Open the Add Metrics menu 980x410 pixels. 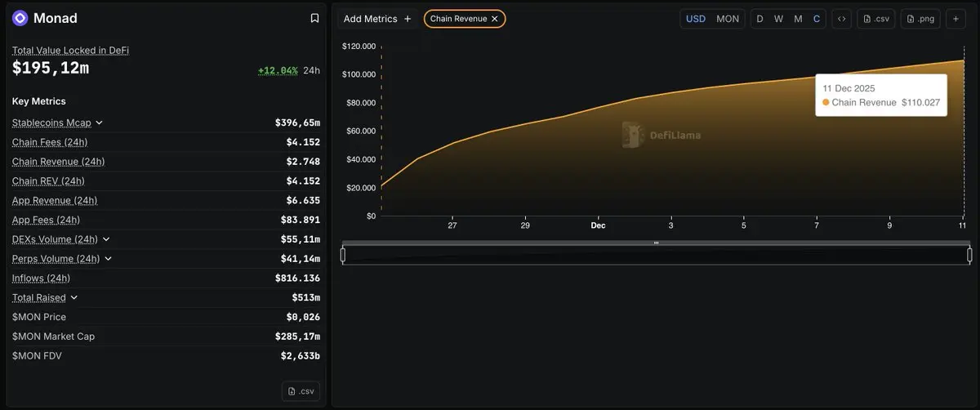point(377,19)
